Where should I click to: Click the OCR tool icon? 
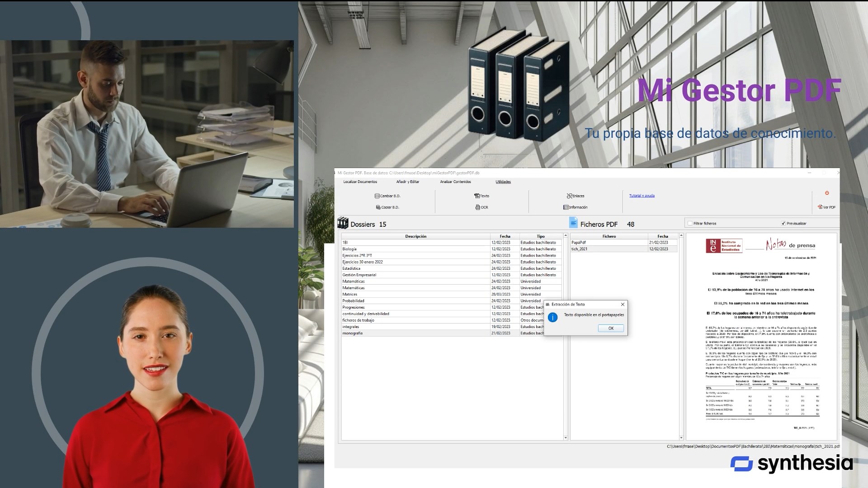(x=478, y=207)
